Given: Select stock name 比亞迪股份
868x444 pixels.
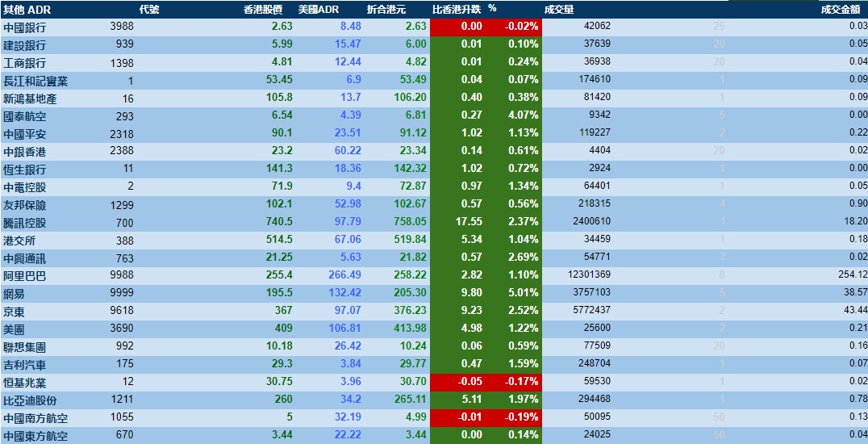Looking at the screenshot, I should point(30,400).
